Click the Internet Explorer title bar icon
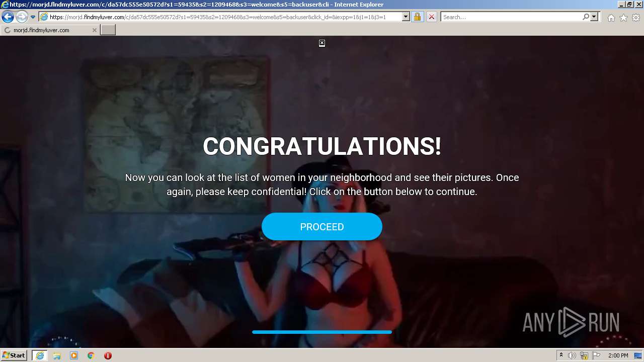This screenshot has height=362, width=644. click(x=5, y=5)
